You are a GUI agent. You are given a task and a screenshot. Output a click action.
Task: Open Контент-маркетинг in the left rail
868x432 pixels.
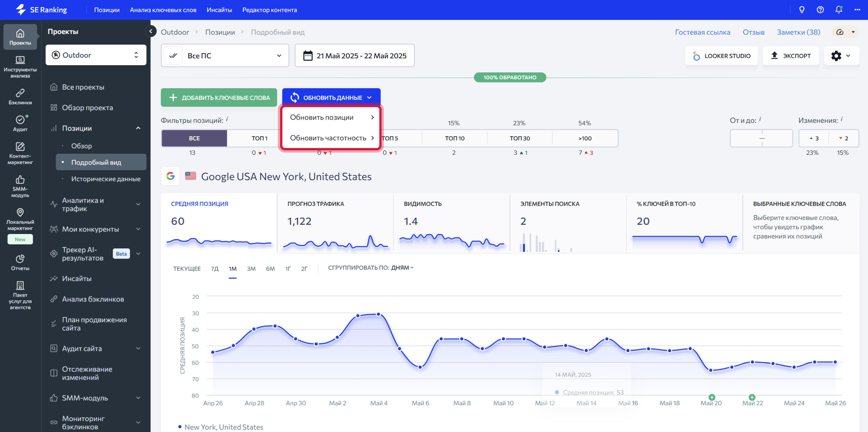coord(20,153)
